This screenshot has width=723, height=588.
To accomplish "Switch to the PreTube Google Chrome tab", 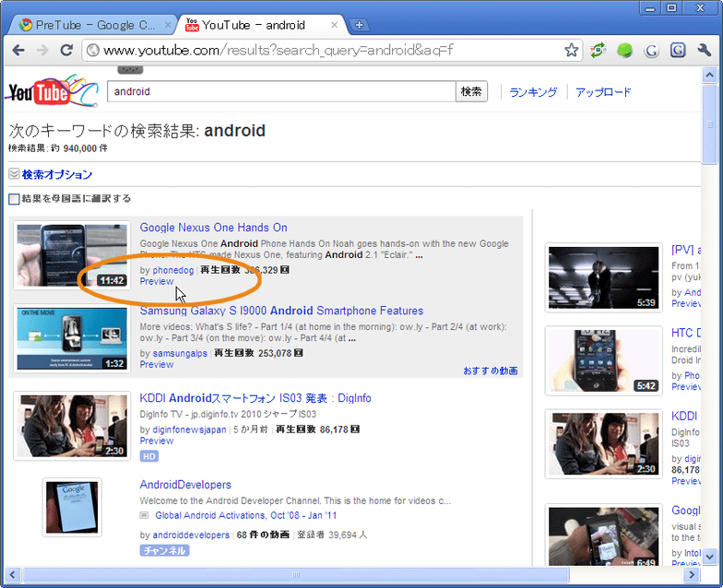I will [92, 25].
